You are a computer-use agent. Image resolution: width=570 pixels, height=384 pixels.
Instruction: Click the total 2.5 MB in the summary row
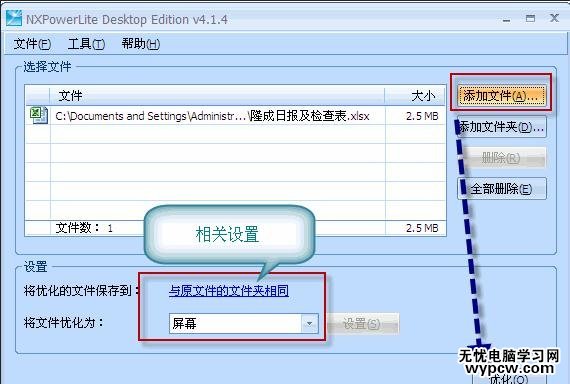point(422,228)
